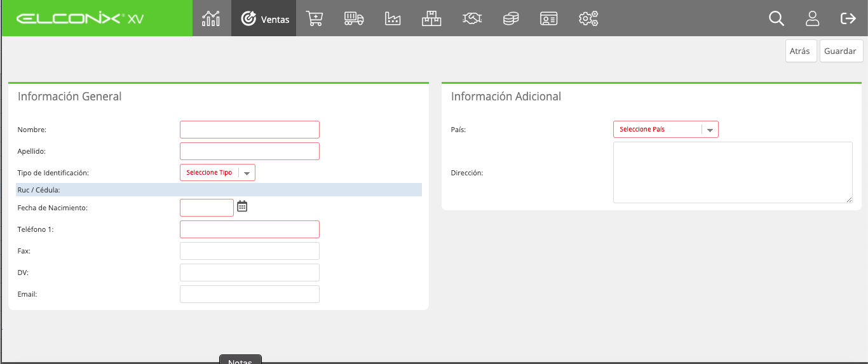Click the logout arrow icon
The height and width of the screenshot is (364, 868).
(848, 18)
